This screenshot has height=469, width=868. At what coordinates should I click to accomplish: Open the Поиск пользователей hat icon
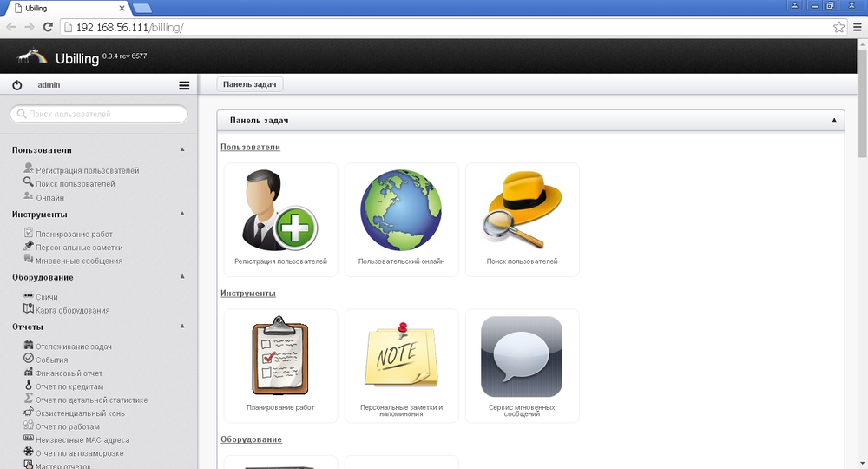(522, 211)
